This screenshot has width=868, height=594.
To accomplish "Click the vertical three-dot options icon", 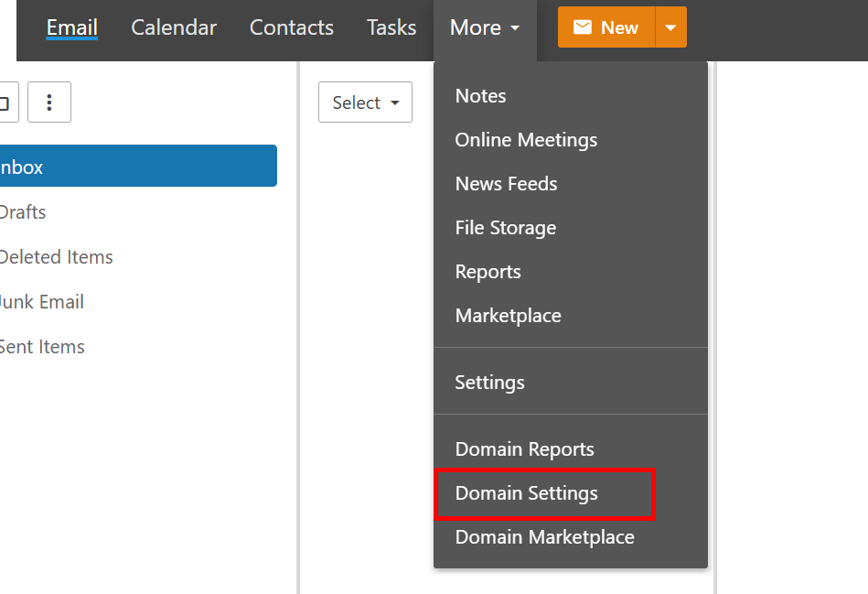I will point(49,103).
